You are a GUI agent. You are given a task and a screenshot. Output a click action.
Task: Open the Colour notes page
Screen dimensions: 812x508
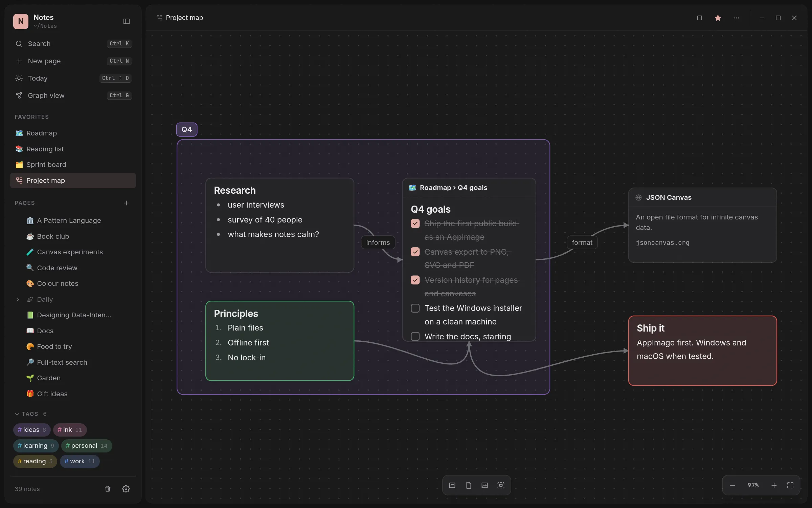[x=73, y=283]
